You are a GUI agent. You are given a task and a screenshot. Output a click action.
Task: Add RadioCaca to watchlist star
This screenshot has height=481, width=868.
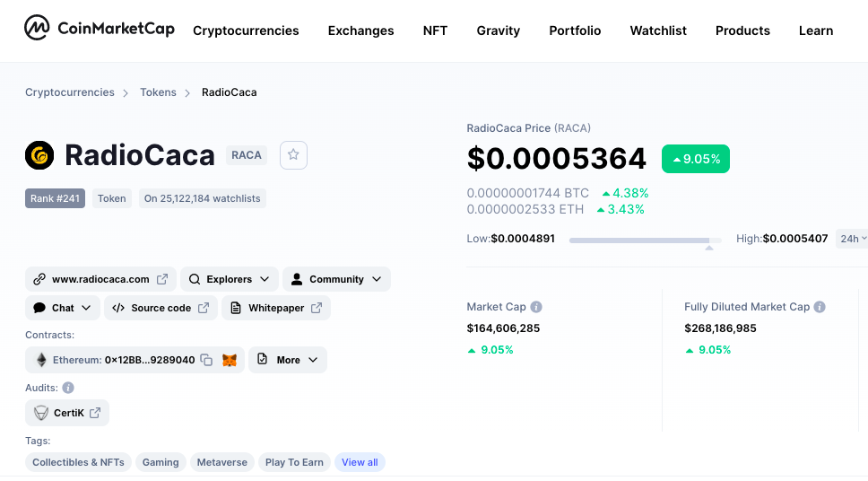[x=293, y=155]
